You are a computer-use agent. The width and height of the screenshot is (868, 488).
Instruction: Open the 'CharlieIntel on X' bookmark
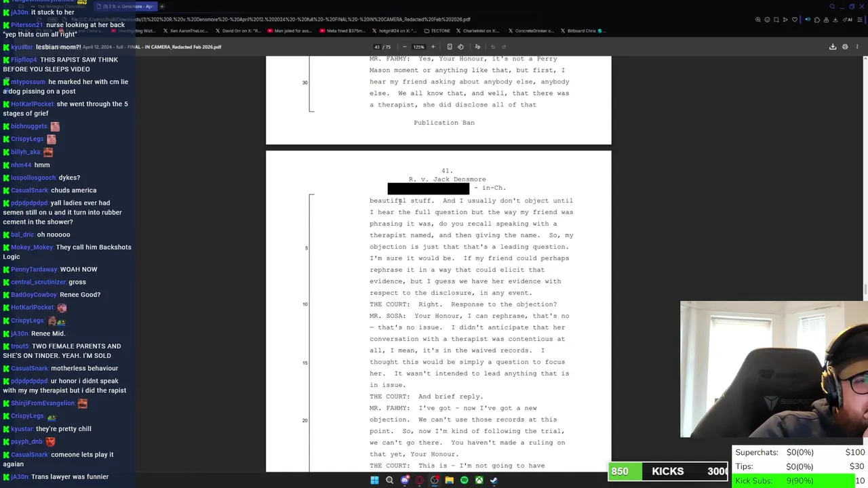pos(479,30)
